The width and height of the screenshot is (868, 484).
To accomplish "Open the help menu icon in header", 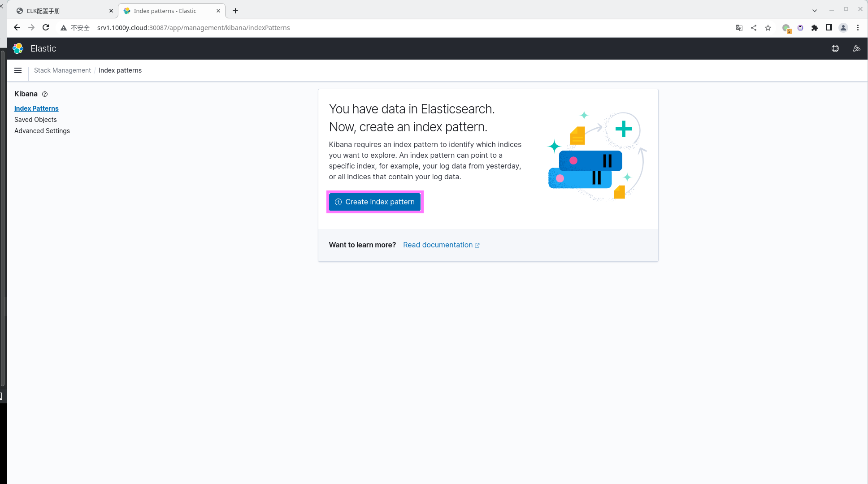I will pos(835,48).
